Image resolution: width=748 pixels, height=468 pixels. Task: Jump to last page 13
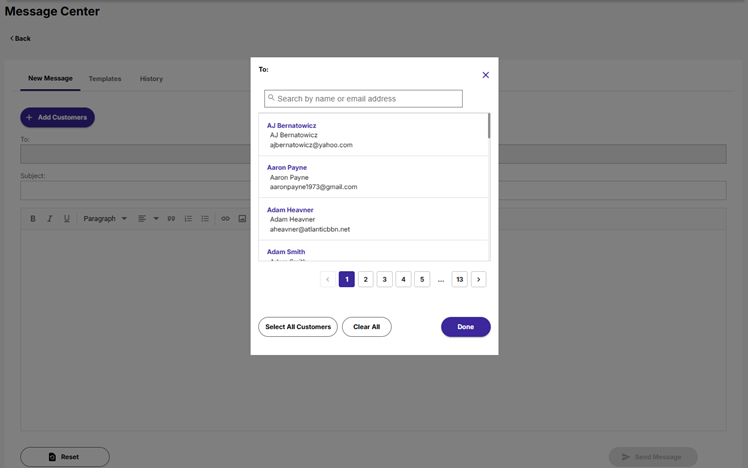(x=459, y=280)
